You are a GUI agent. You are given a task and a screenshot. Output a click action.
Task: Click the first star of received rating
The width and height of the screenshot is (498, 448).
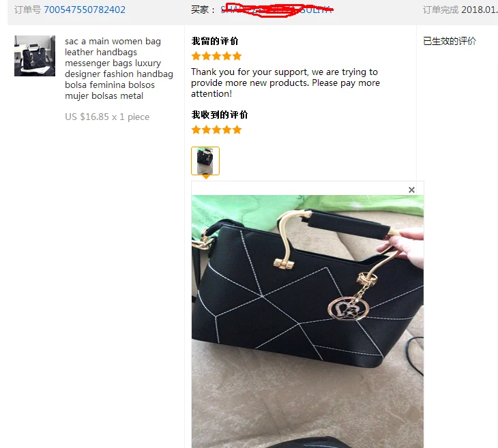point(196,130)
